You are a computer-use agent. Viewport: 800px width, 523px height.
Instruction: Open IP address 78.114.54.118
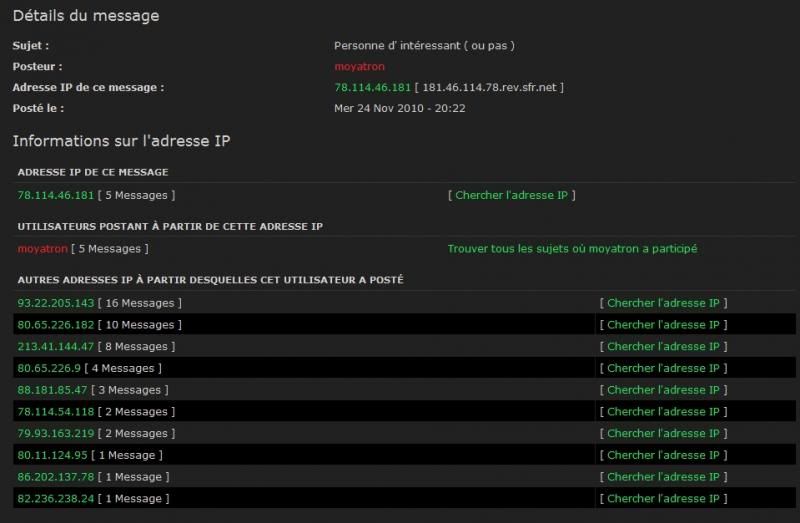(x=56, y=411)
